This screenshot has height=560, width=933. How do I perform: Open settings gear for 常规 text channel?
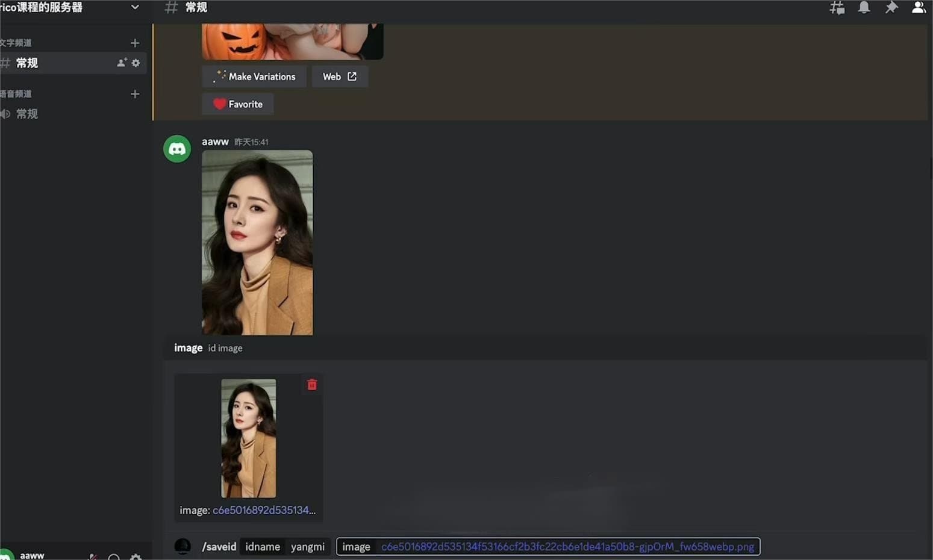coord(136,63)
